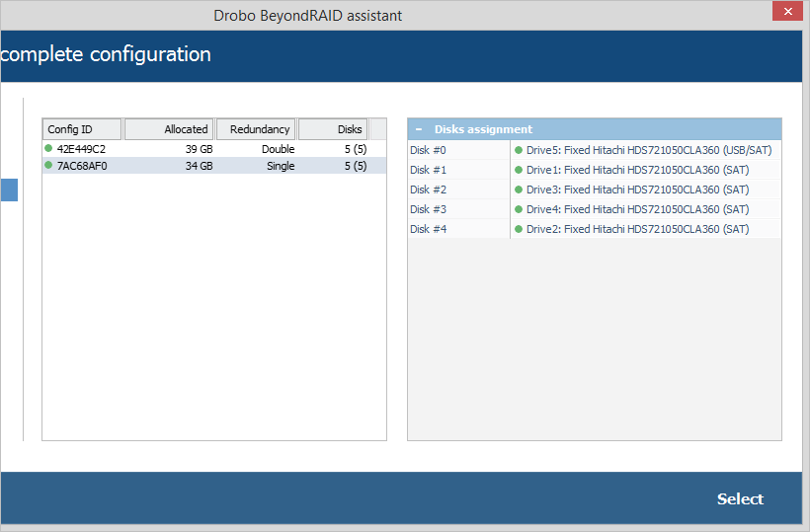Click green status dot beside Drive5
The width and height of the screenshot is (810, 532).
tap(519, 150)
